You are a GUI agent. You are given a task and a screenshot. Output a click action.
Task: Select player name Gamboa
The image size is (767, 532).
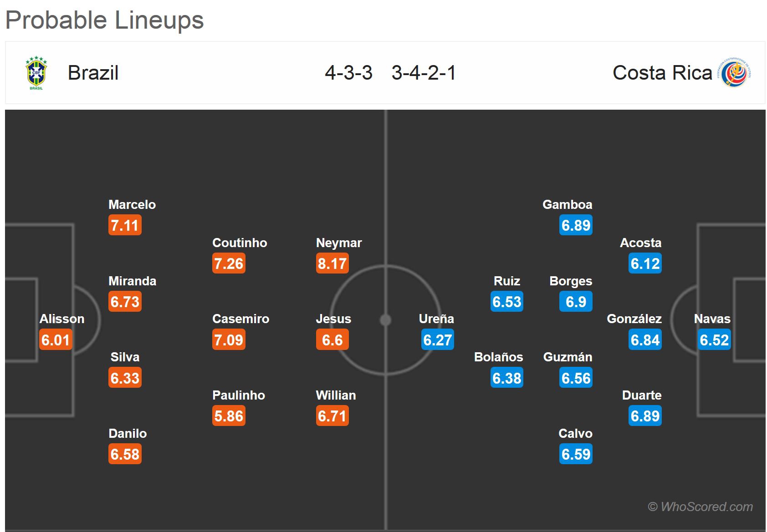pos(567,204)
